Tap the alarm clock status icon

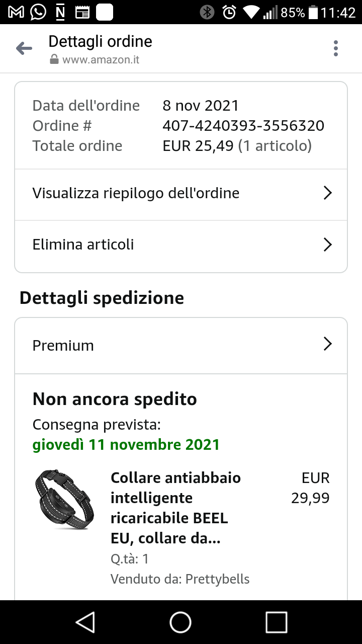(x=229, y=12)
